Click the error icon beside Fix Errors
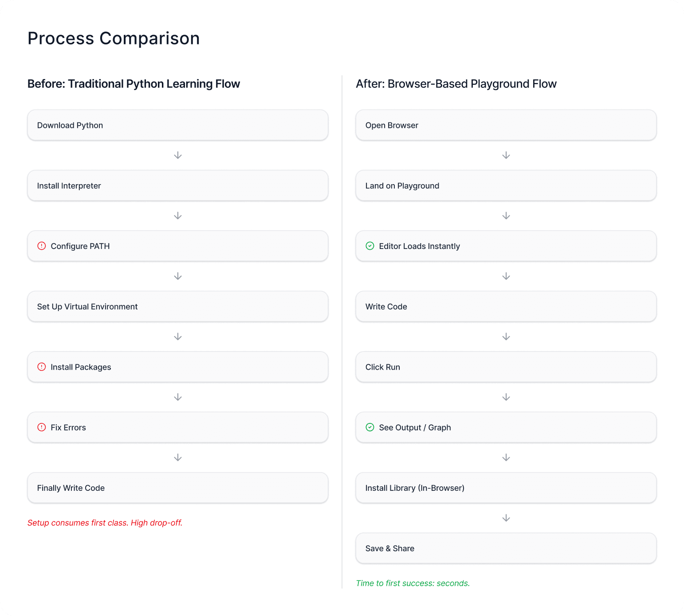This screenshot has width=684, height=616. coord(42,427)
